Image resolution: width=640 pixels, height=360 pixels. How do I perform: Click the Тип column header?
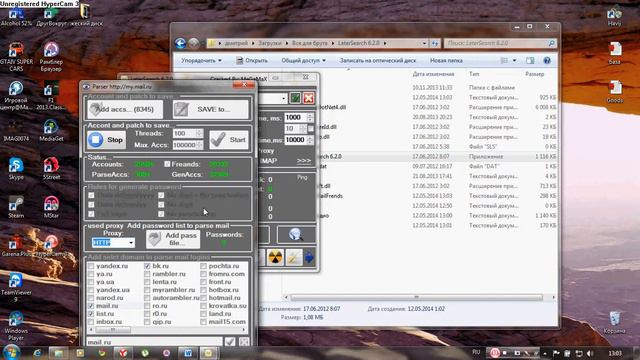point(474,74)
